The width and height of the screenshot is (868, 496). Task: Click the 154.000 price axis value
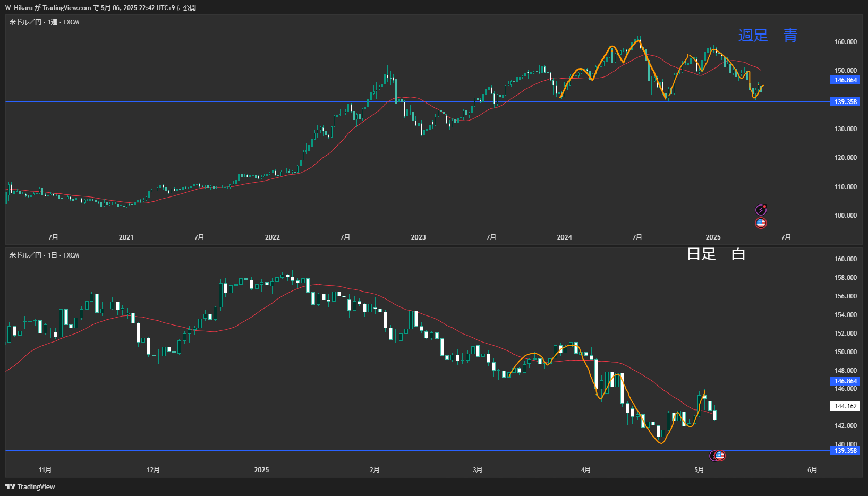coord(846,315)
